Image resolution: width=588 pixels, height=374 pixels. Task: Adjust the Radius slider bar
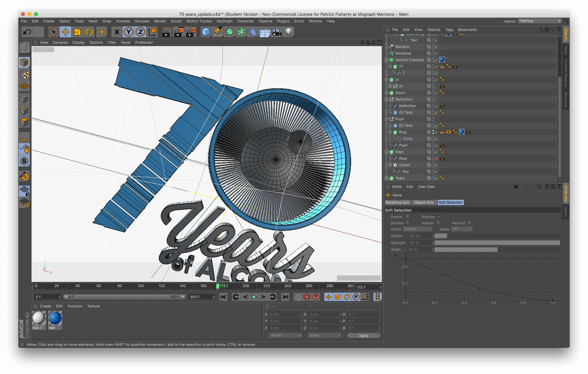click(497, 236)
